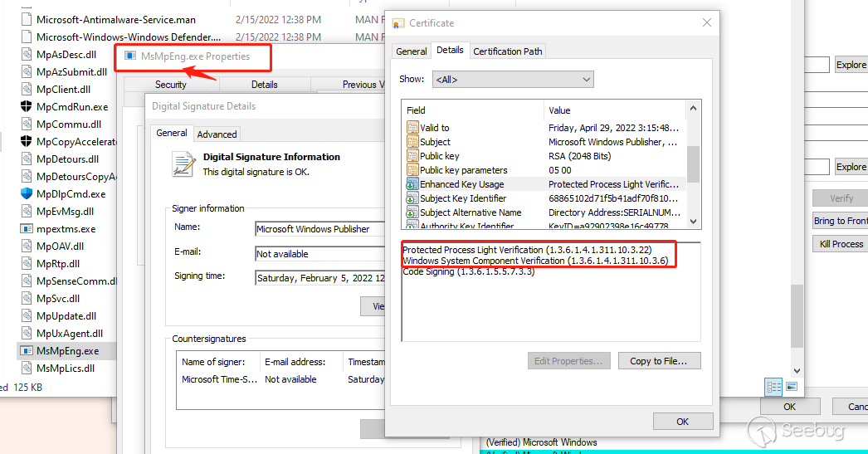
Task: Click the MsMpEng.exe file icon in list
Action: click(x=27, y=351)
